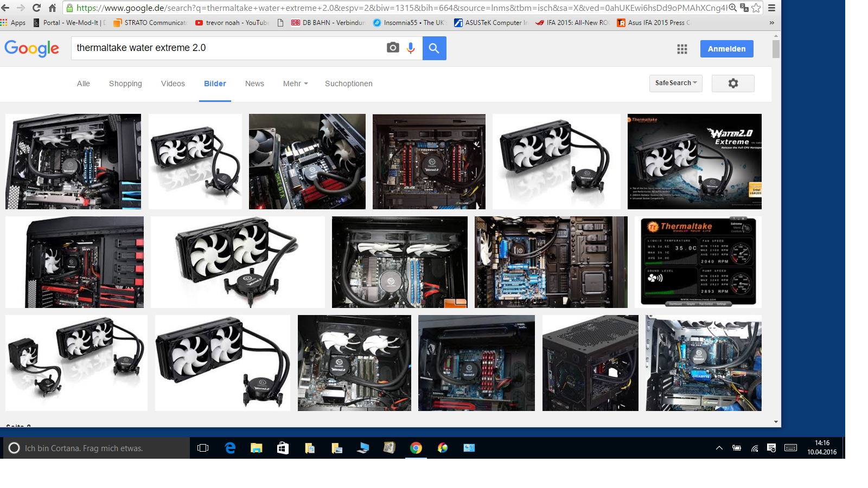
Task: Switch to the Videos tab
Action: click(x=173, y=84)
